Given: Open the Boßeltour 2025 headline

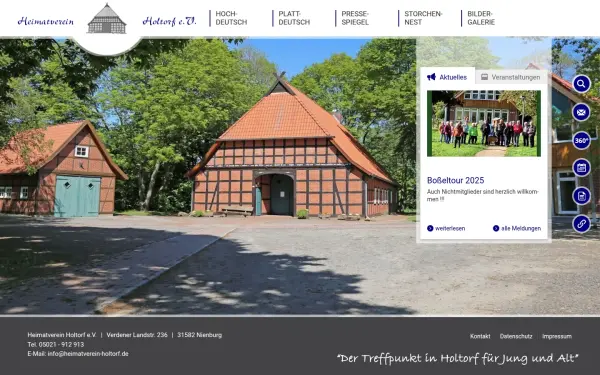Looking at the screenshot, I should pyautogui.click(x=455, y=180).
